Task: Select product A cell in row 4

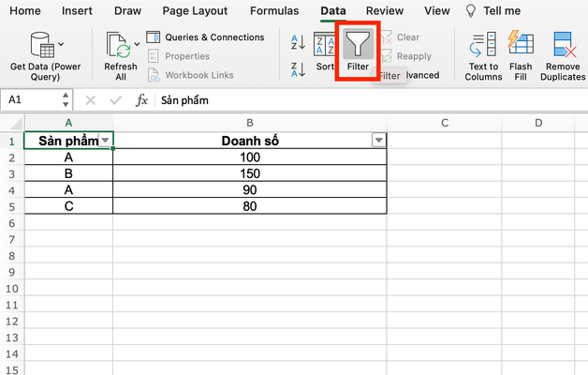Action: click(68, 189)
